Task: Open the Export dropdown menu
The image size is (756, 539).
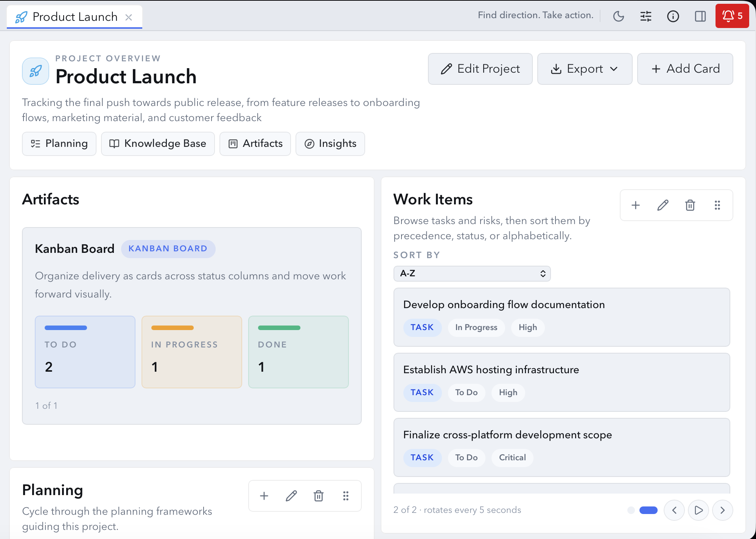Action: coord(585,69)
